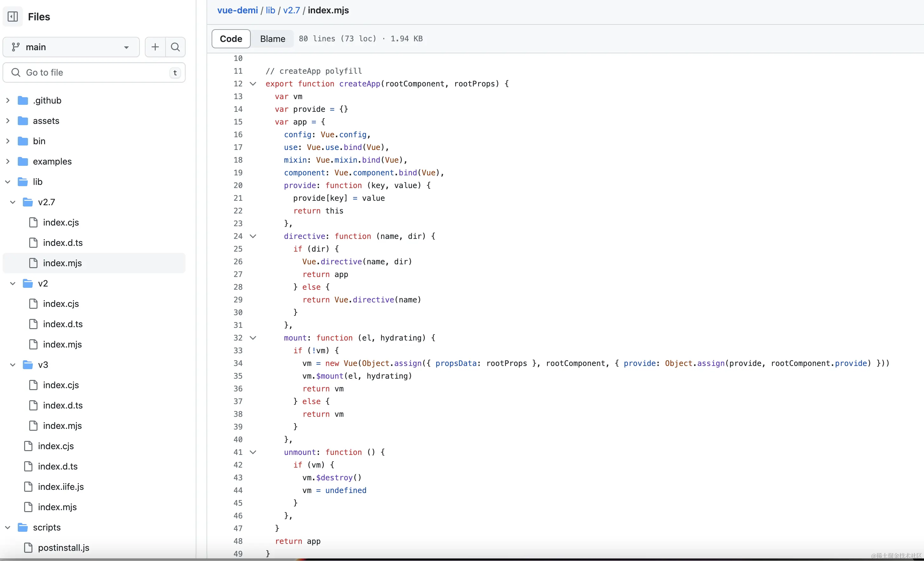Click the git branch icon on main

15,47
